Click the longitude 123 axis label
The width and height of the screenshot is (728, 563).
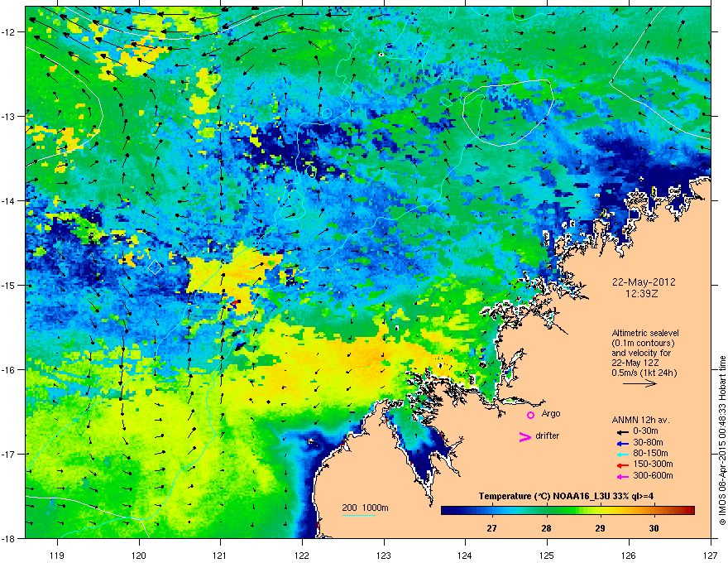(x=384, y=555)
